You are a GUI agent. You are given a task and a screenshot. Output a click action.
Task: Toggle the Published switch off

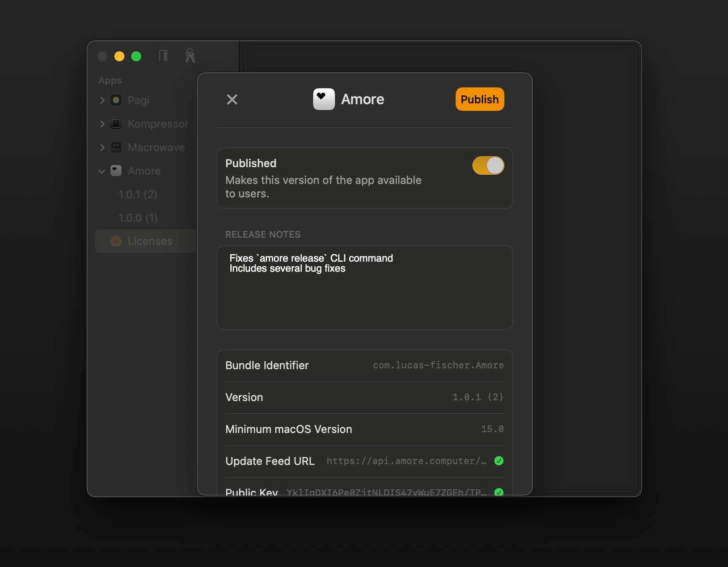(x=488, y=165)
